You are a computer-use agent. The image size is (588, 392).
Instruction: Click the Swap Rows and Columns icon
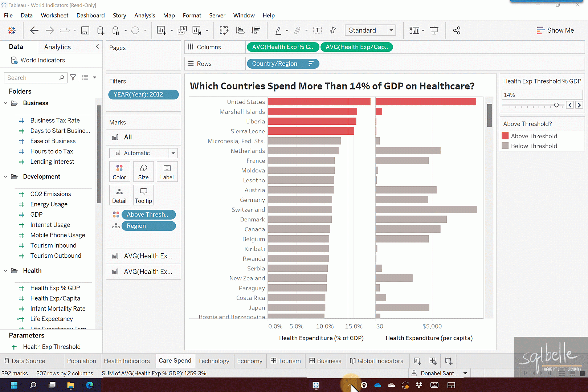pyautogui.click(x=224, y=30)
